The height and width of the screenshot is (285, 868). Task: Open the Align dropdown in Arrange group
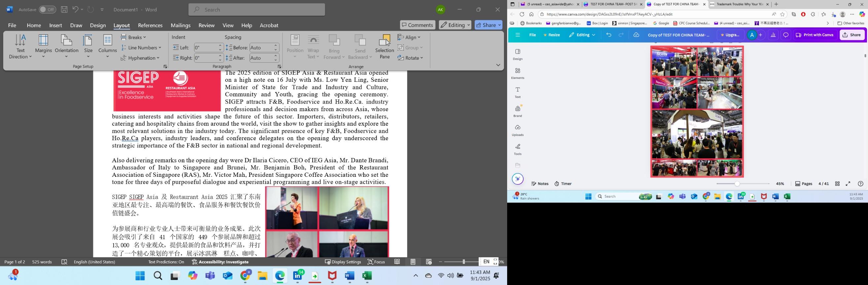(409, 37)
